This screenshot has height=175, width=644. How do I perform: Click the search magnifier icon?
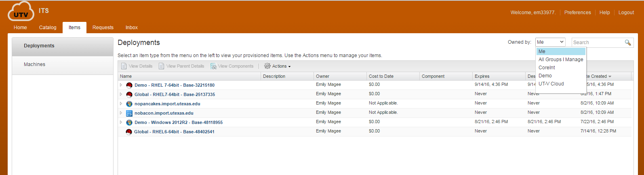pyautogui.click(x=627, y=43)
